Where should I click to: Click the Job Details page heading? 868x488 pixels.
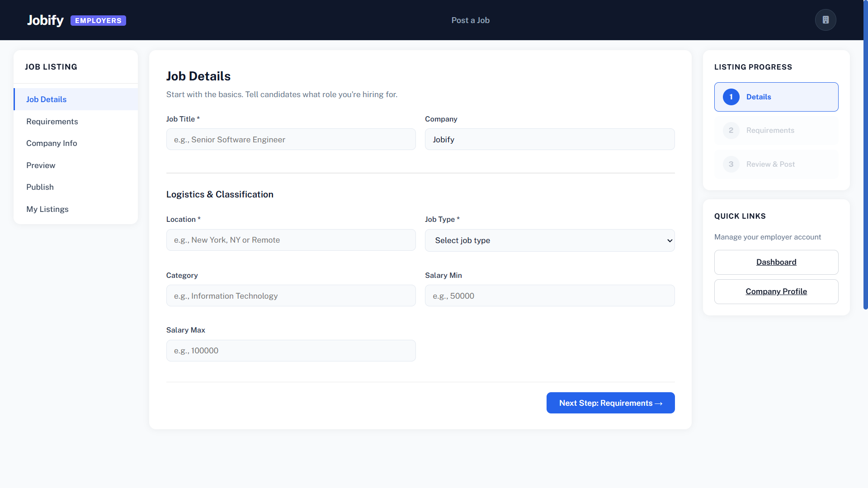click(x=198, y=76)
